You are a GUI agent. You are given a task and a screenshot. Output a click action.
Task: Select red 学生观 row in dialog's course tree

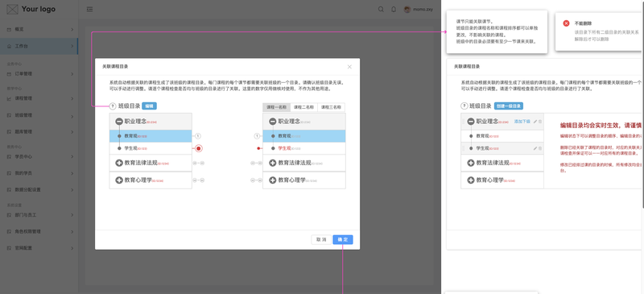(x=304, y=148)
